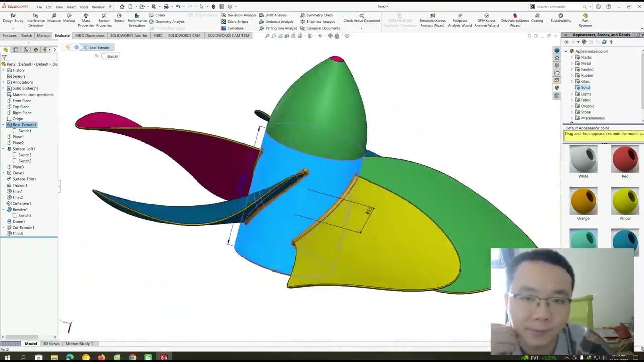
Task: Run Deviation Analysis
Action: [x=238, y=15]
